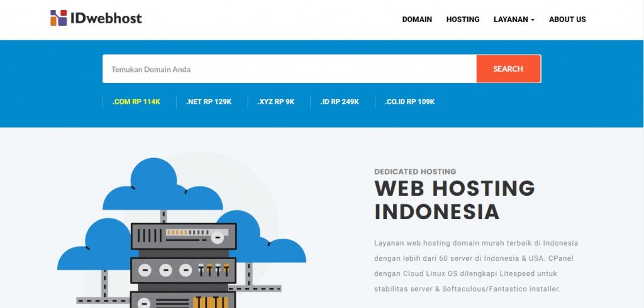Click the DEDICATED HOSTING subtitle text
Image resolution: width=644 pixels, height=308 pixels.
tap(415, 171)
